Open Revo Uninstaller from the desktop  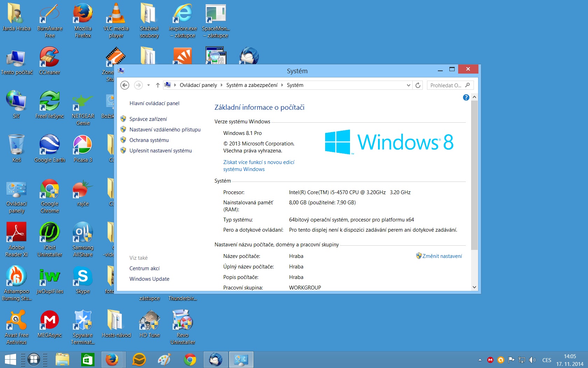click(x=183, y=328)
